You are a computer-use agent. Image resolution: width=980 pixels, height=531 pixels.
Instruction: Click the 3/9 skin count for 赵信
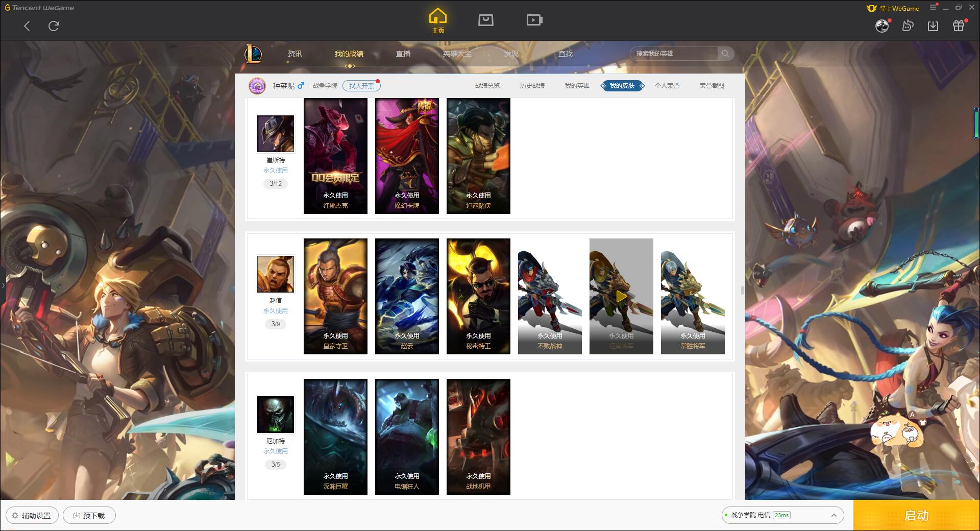pos(276,324)
